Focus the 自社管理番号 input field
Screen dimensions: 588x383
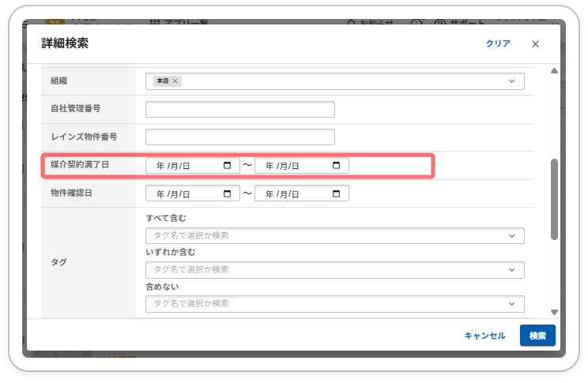[x=240, y=109]
